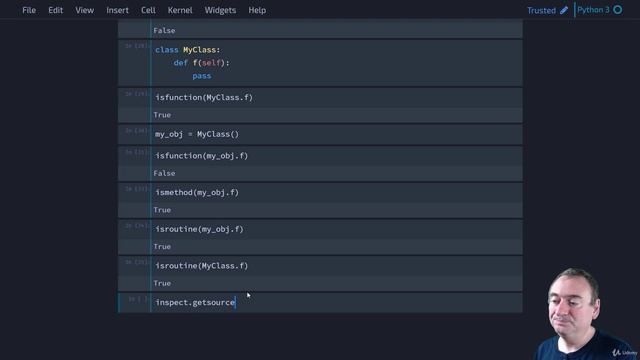Open the Kernel menu

(180, 10)
